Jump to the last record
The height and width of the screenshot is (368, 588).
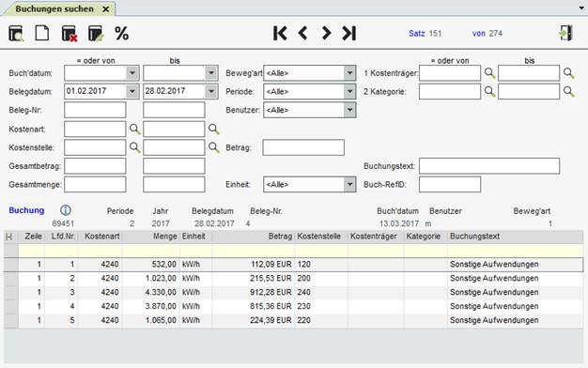[349, 34]
